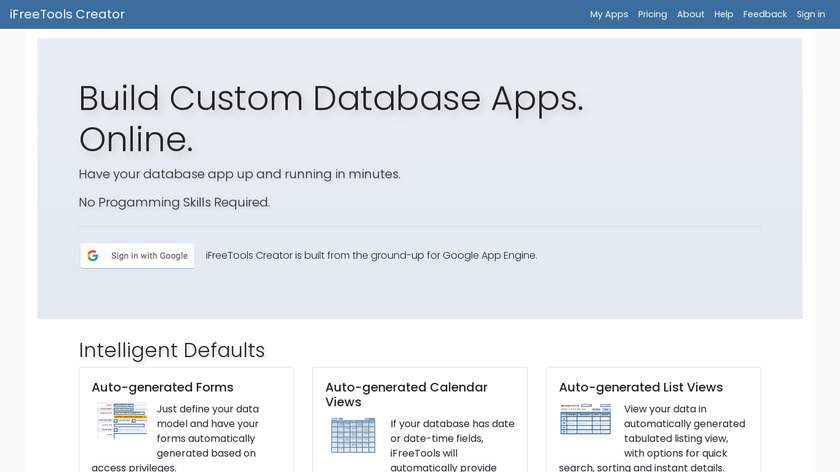Click the Auto-generated List Views heading
This screenshot has width=840, height=472.
tap(640, 387)
